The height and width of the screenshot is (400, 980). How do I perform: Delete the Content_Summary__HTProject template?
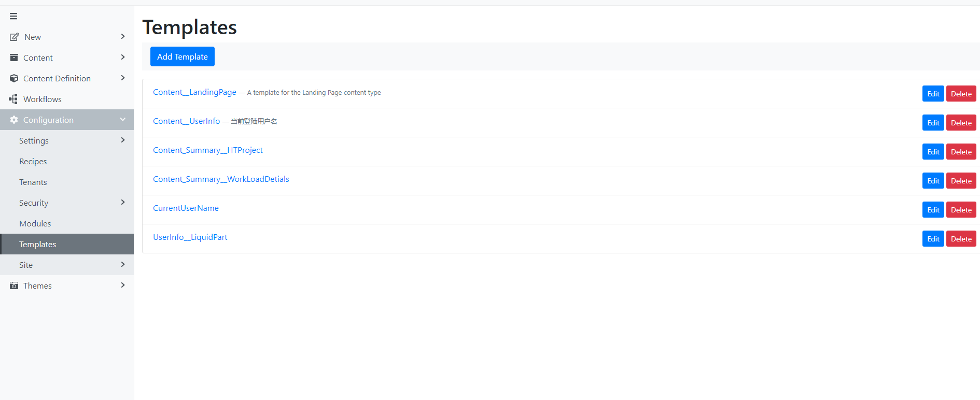[x=961, y=152]
